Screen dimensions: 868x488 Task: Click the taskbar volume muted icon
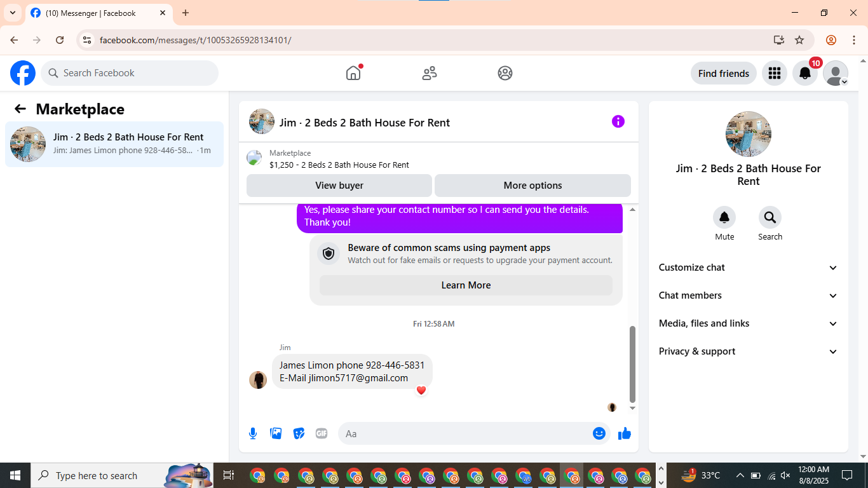point(785,475)
